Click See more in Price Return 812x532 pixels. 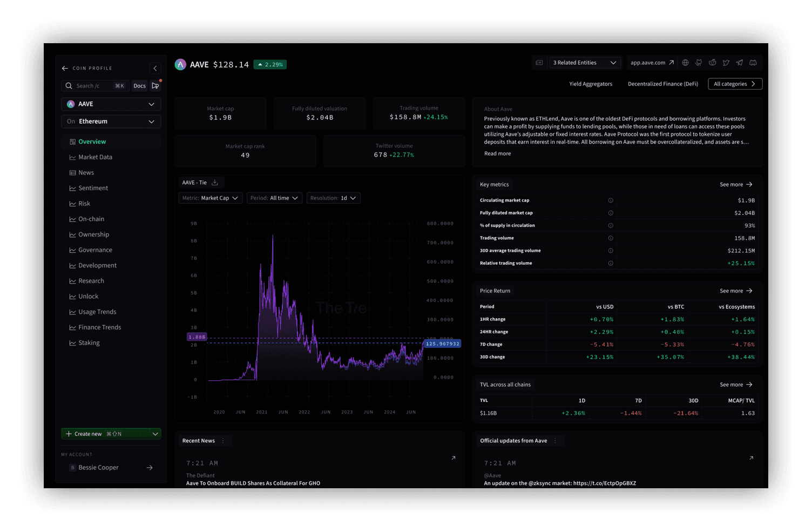point(736,291)
